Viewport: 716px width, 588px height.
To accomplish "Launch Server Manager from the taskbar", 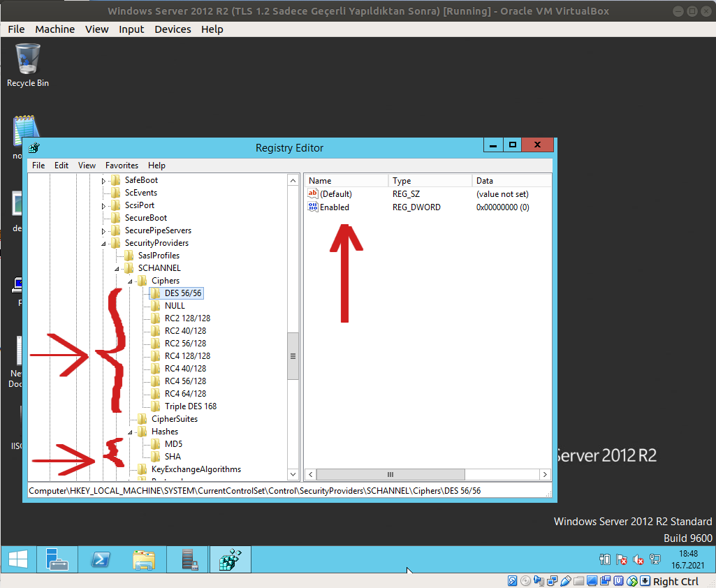I will tap(57, 559).
